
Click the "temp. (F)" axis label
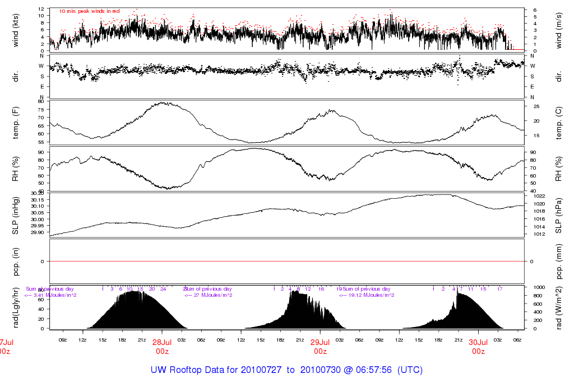[15, 123]
